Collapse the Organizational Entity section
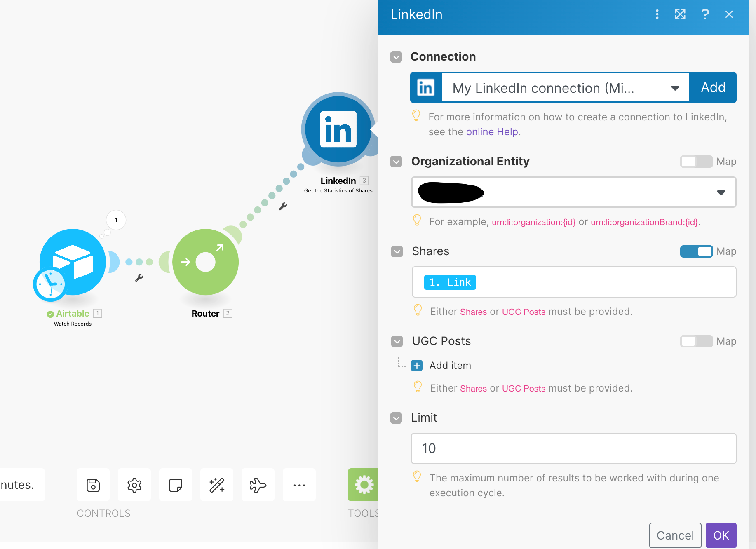The width and height of the screenshot is (756, 549). point(396,162)
